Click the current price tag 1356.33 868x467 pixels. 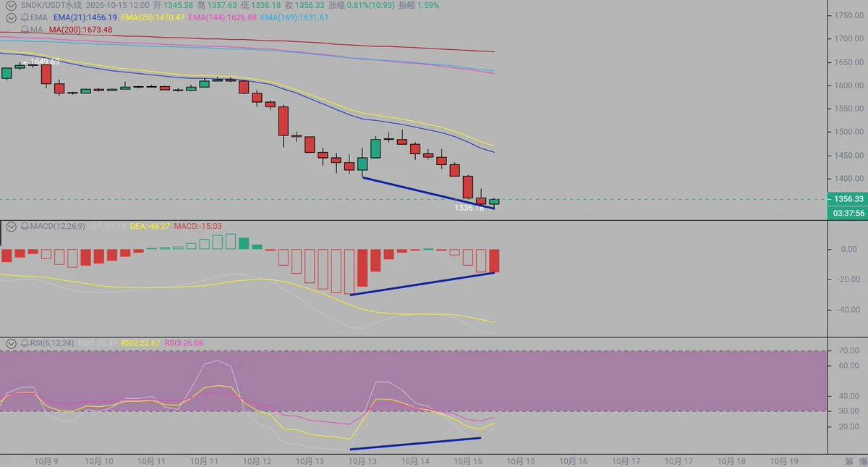(848, 198)
